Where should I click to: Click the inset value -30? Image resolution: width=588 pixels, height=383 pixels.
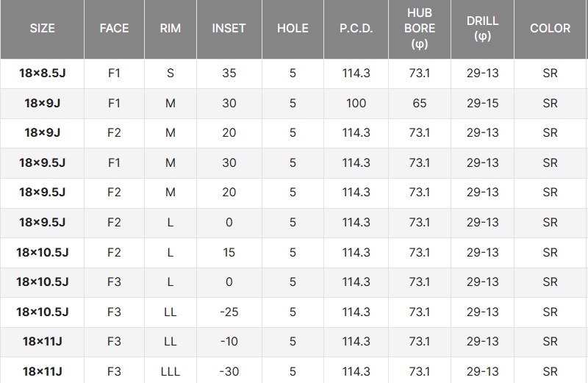229,371
